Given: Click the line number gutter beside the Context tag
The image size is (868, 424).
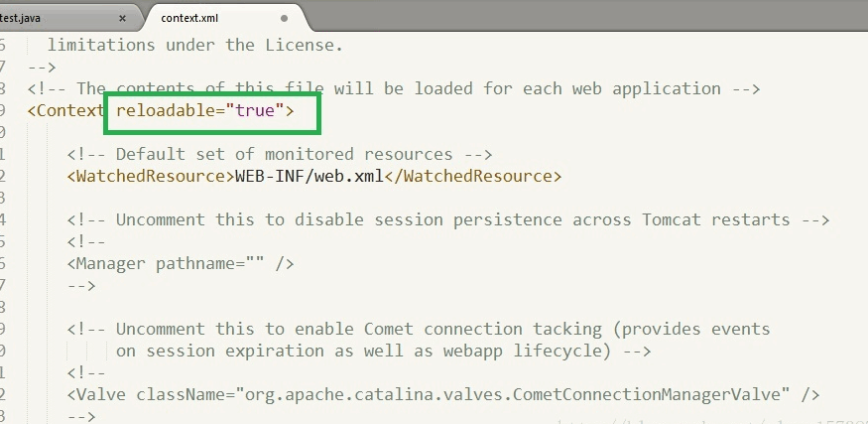Looking at the screenshot, I should click(x=3, y=110).
